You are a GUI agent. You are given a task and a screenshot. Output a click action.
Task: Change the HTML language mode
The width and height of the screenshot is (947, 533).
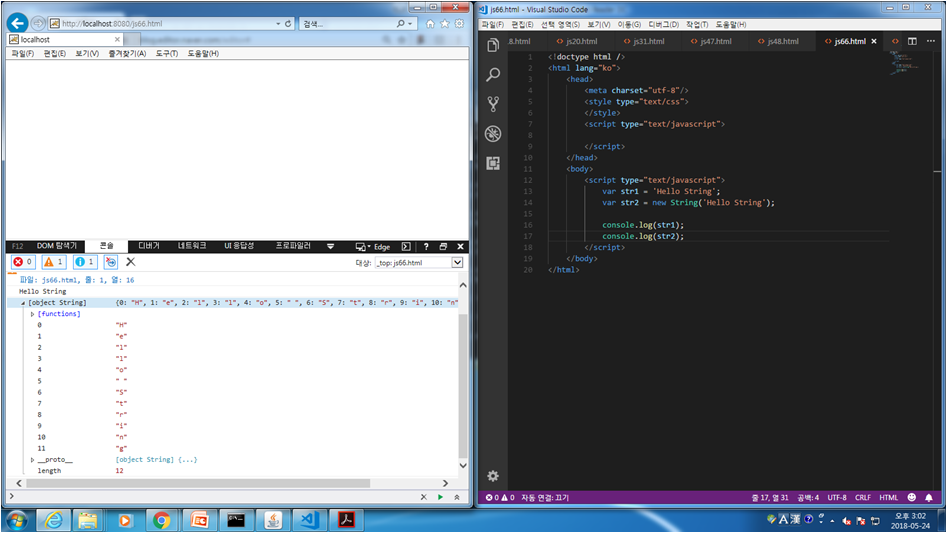tap(888, 497)
